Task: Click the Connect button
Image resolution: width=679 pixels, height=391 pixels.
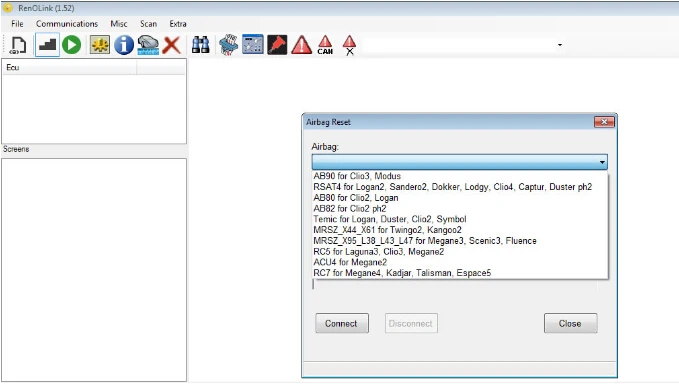Action: click(x=342, y=323)
